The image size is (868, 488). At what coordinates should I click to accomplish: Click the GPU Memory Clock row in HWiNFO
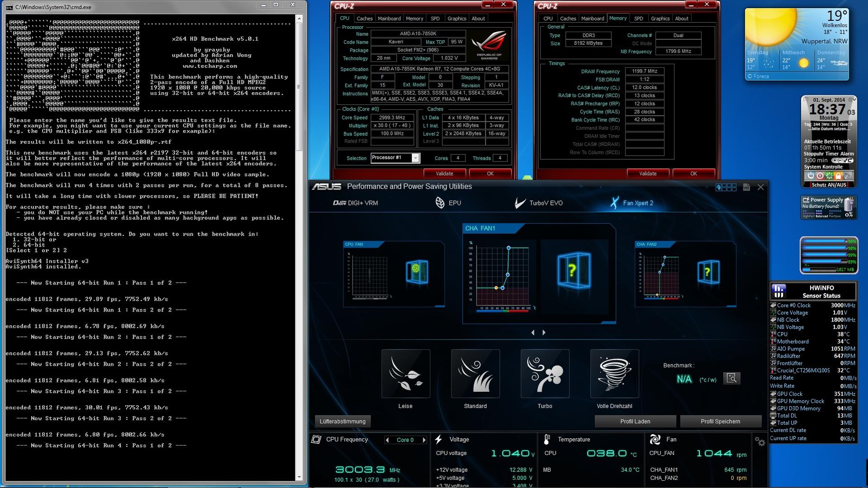click(x=813, y=401)
